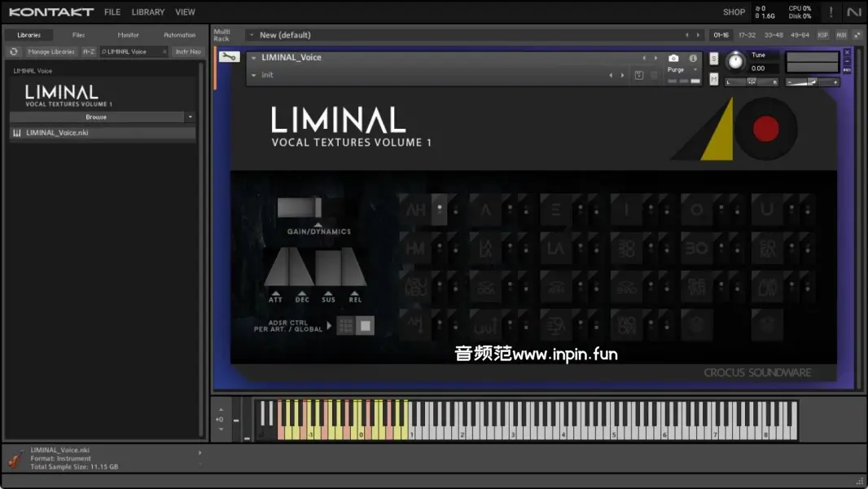Select the A vowel articulation tile

pyautogui.click(x=485, y=209)
